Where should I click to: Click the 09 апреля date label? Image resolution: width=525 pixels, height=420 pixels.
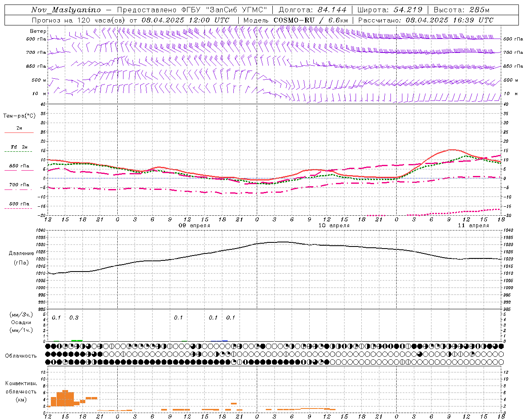[x=194, y=226]
